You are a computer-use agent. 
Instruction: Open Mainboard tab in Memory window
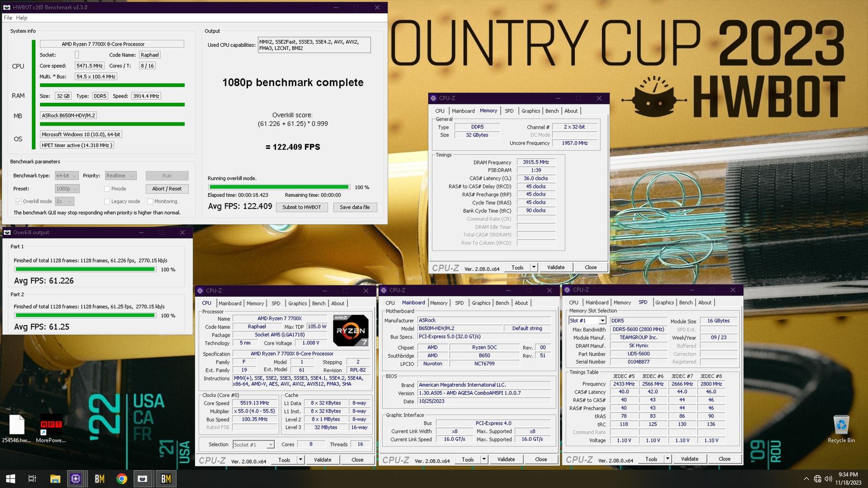463,111
